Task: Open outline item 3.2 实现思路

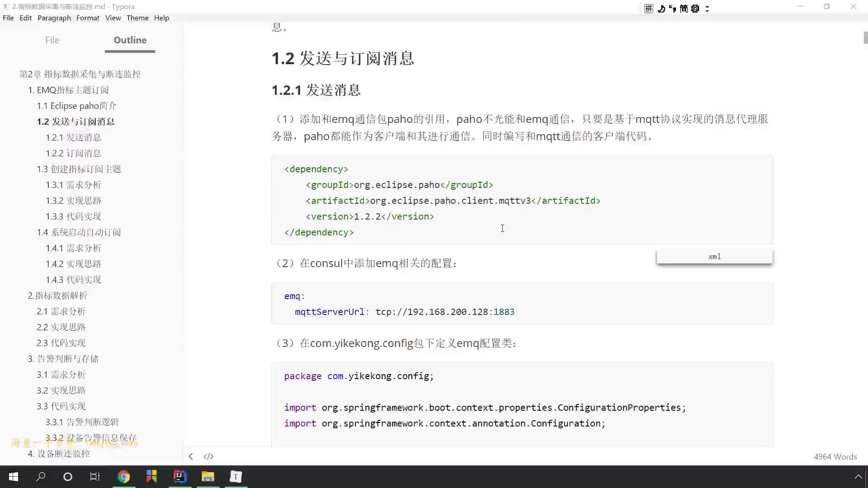Action: pos(61,390)
